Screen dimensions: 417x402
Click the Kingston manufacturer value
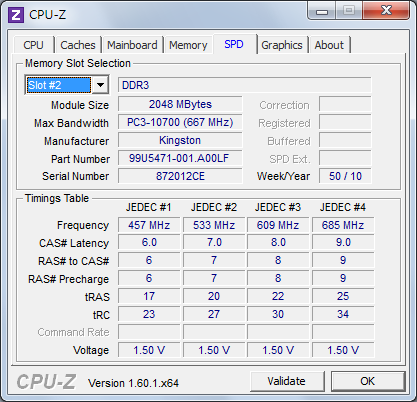[180, 140]
